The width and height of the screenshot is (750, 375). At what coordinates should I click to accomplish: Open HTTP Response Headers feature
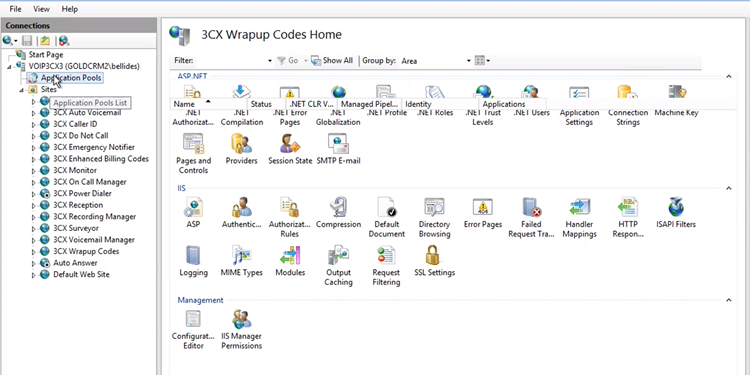tap(628, 218)
